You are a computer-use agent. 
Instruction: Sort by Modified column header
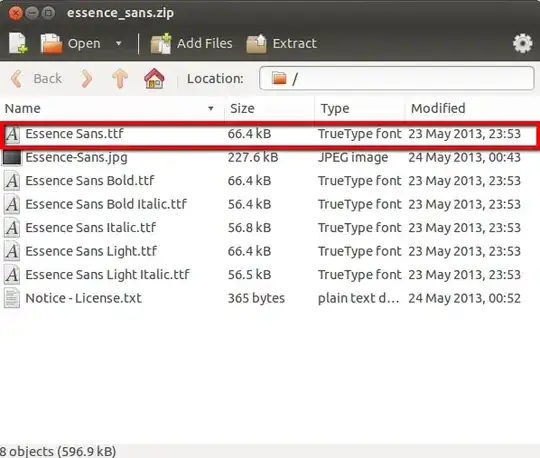tap(472, 108)
